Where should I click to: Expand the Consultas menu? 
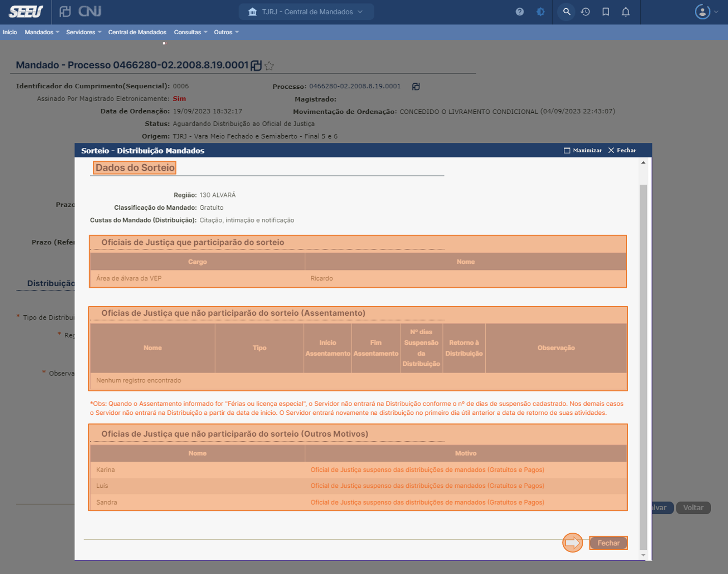coord(191,32)
